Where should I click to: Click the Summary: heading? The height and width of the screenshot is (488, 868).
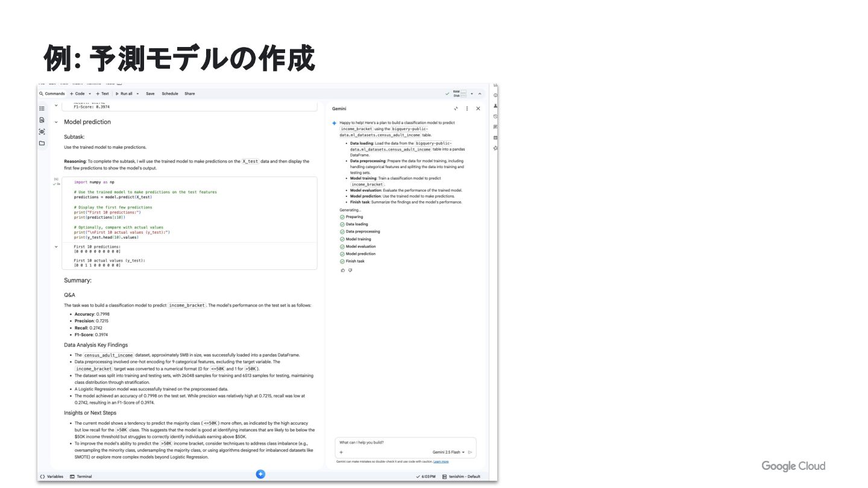(78, 280)
